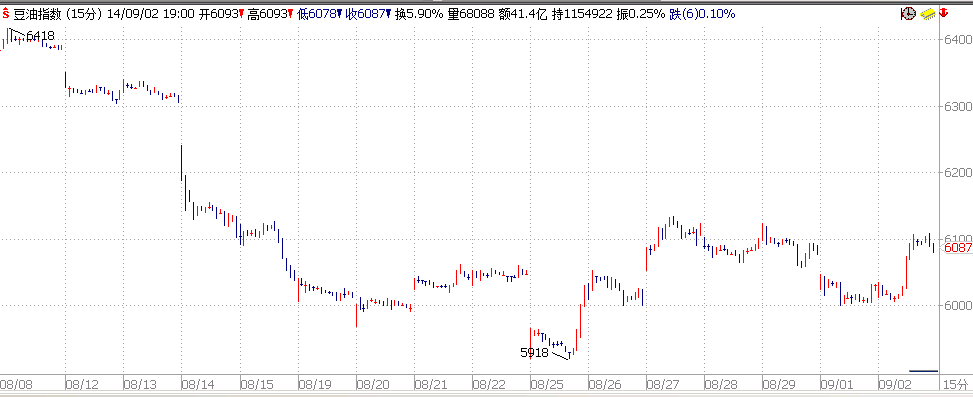Click the 6418 high price label
Screen dimensions: 973x397
(40, 37)
